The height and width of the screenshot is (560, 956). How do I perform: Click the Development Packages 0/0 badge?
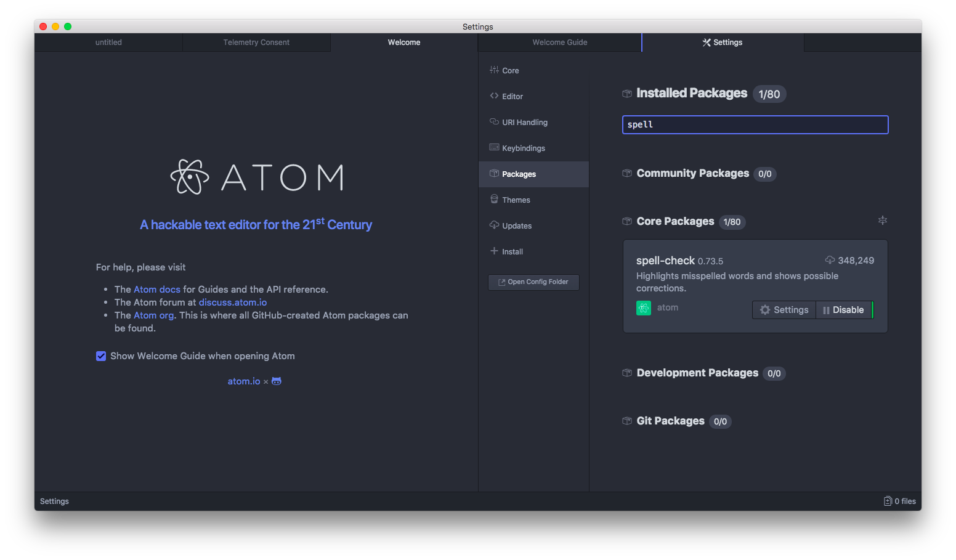pos(774,374)
